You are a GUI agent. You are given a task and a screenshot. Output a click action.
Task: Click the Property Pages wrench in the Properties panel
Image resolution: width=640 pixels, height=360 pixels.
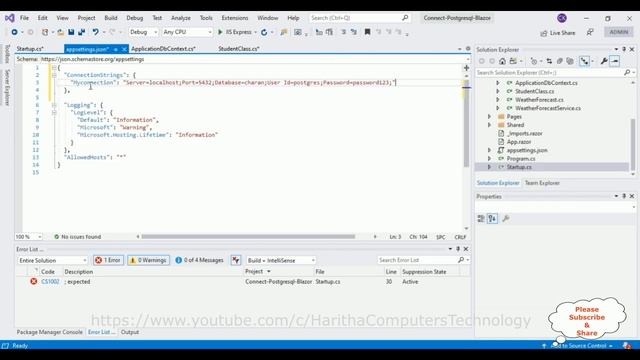506,219
